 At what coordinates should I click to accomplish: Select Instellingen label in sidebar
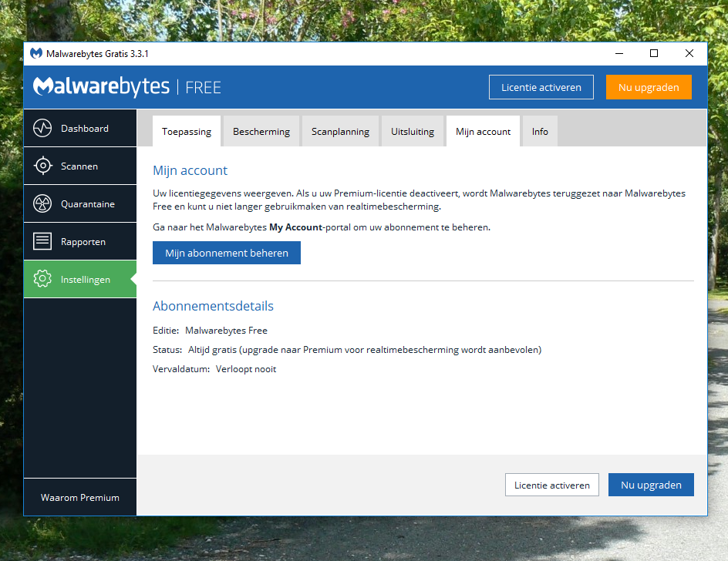(86, 279)
